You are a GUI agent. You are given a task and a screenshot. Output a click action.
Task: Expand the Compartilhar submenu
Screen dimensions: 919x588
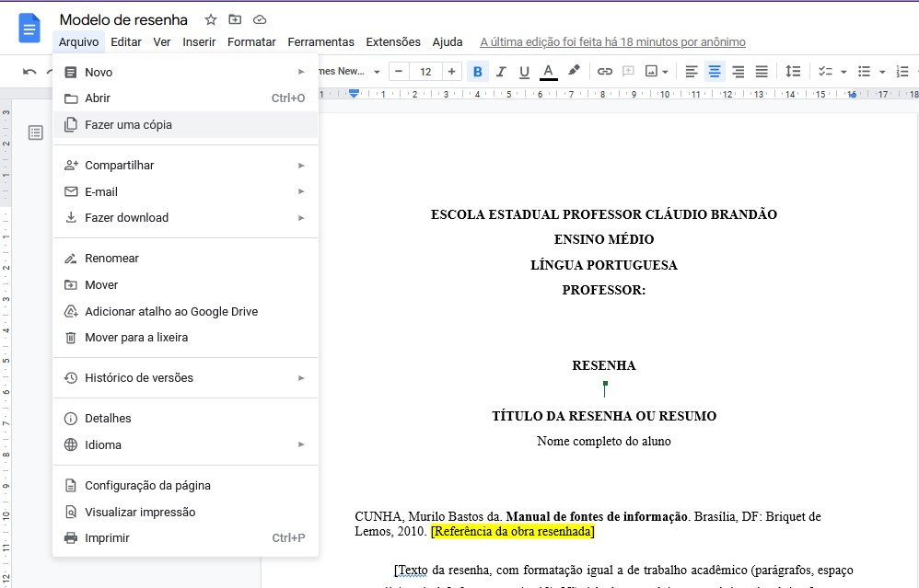click(185, 165)
